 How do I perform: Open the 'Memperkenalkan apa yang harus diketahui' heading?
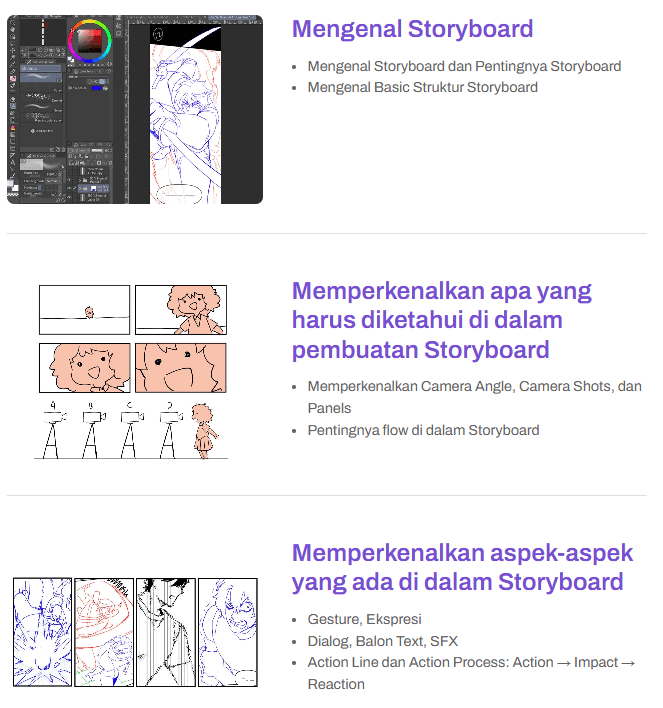(x=442, y=320)
